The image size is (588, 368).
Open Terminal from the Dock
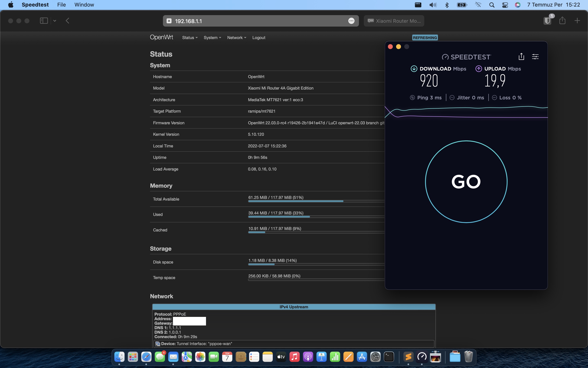[389, 357]
